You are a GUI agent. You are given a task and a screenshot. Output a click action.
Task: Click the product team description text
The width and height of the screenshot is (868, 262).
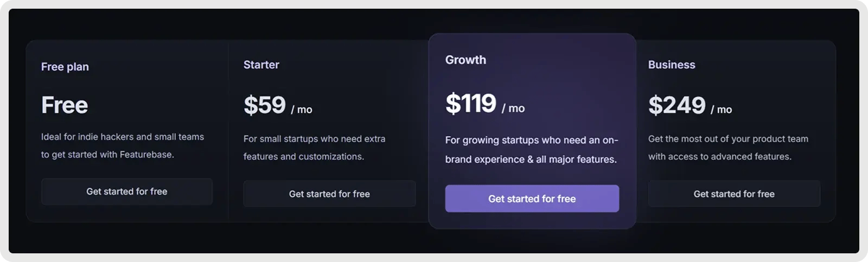click(728, 148)
